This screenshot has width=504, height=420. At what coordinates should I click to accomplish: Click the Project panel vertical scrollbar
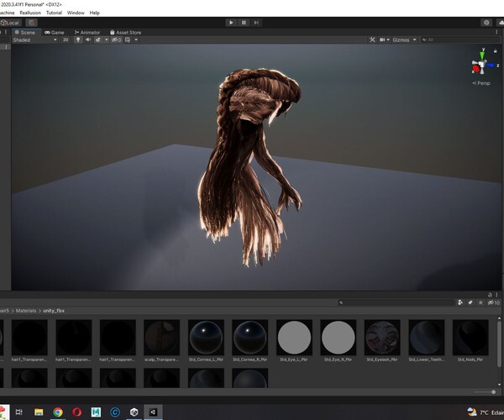(499, 344)
